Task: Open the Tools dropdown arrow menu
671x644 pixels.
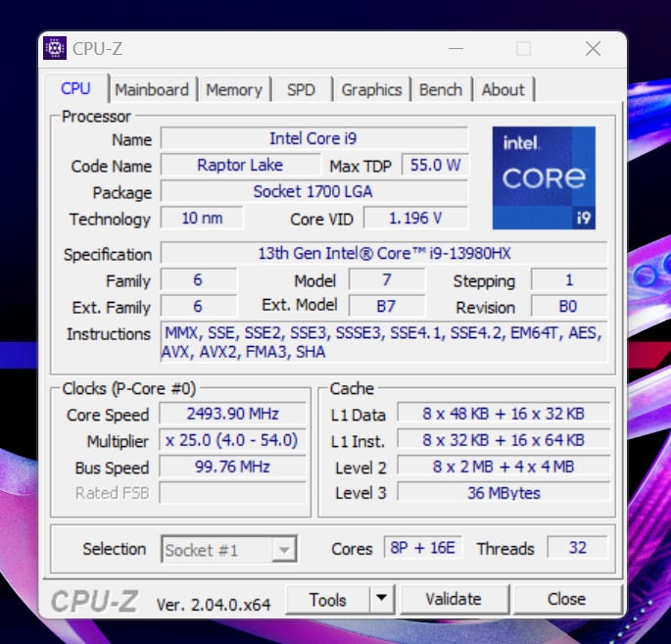Action: coord(381,599)
